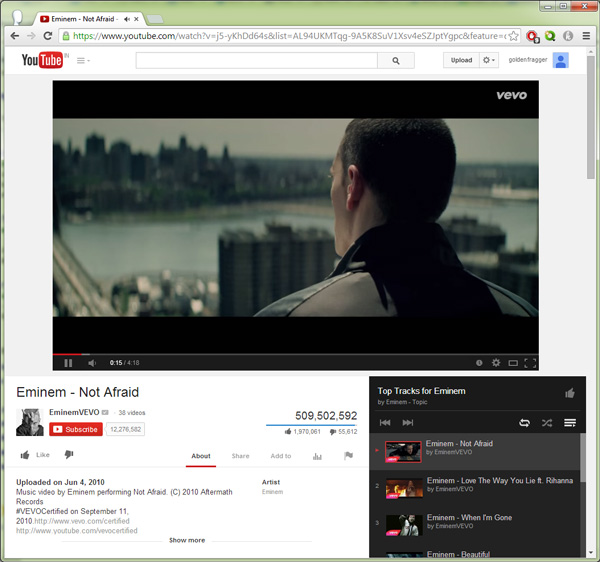Open the green browser extension icon
The width and height of the screenshot is (600, 562).
click(550, 36)
